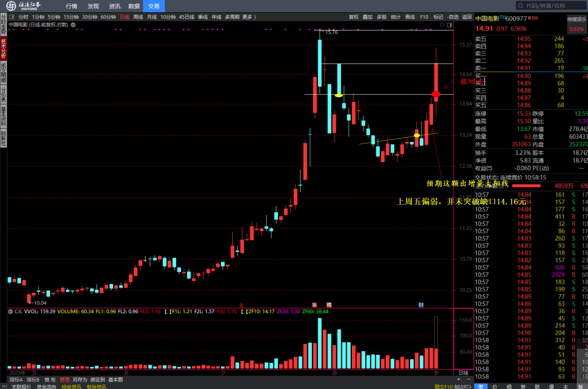Click the diamond icon at chart top right
This screenshot has height=389, width=588.
(442, 25)
